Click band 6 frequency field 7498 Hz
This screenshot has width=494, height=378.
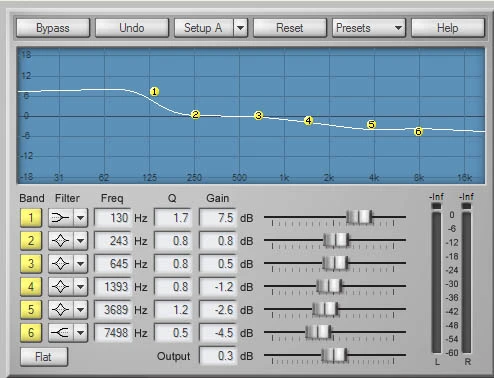pyautogui.click(x=113, y=333)
